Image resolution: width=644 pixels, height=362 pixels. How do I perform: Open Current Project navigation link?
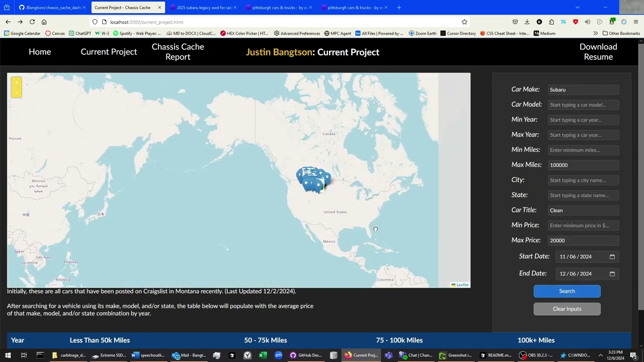[x=109, y=52]
